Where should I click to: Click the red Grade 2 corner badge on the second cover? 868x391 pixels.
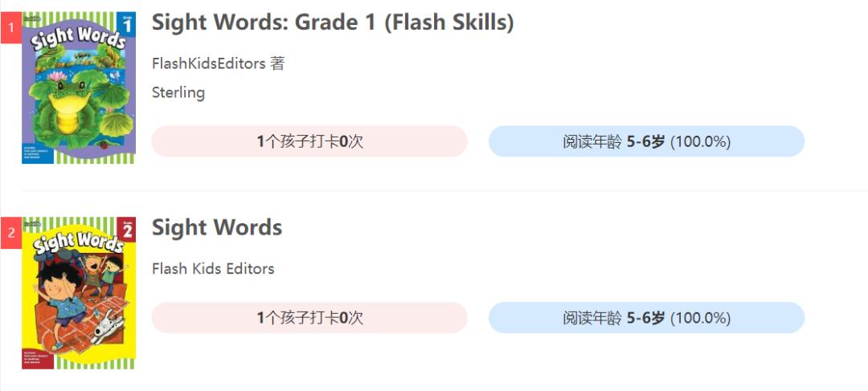126,230
